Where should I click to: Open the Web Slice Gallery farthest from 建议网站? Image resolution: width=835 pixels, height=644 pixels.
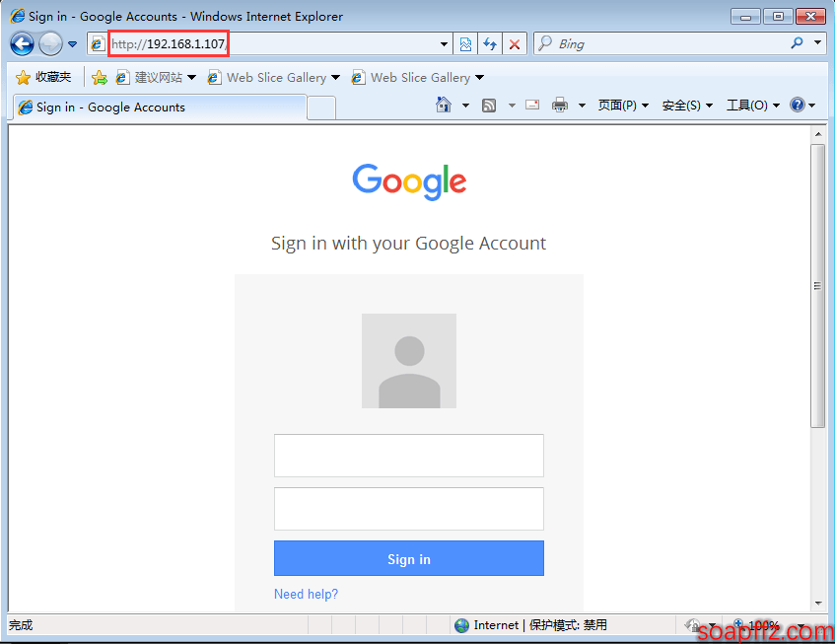(418, 78)
